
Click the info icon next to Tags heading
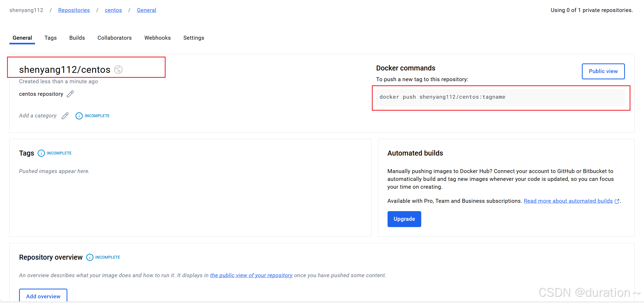[x=41, y=153]
